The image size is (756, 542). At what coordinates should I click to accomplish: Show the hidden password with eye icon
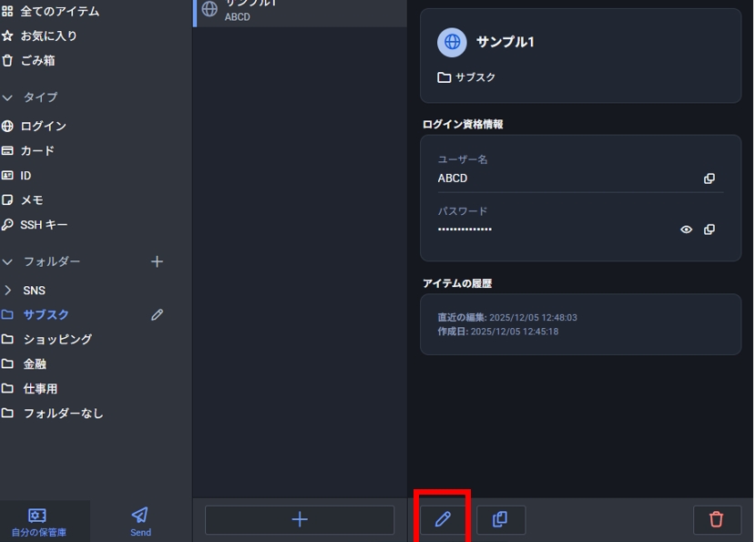click(x=686, y=230)
